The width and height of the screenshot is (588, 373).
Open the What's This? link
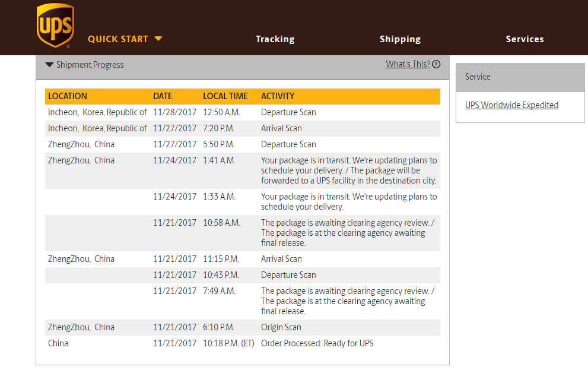click(x=408, y=64)
